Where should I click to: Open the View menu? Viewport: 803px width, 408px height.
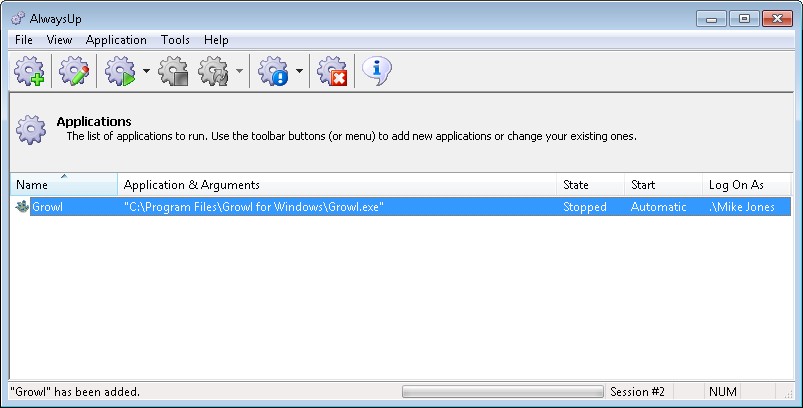59,40
